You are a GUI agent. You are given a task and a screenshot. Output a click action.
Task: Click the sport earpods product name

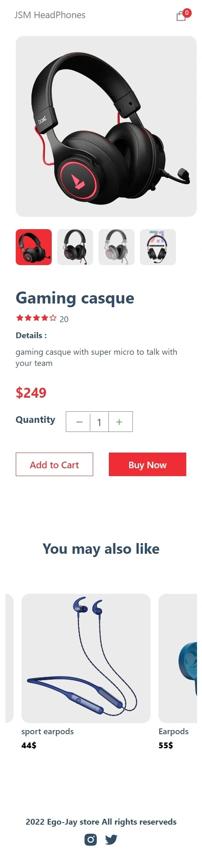[48, 731]
